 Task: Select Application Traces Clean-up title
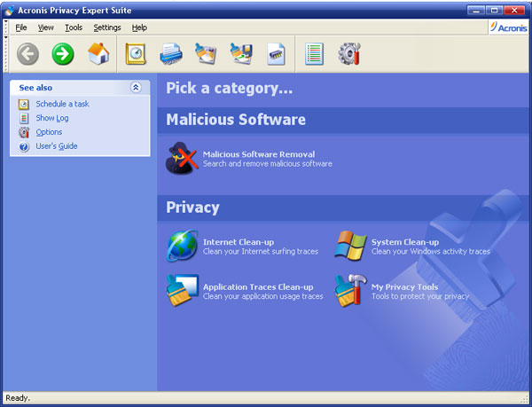click(x=258, y=287)
